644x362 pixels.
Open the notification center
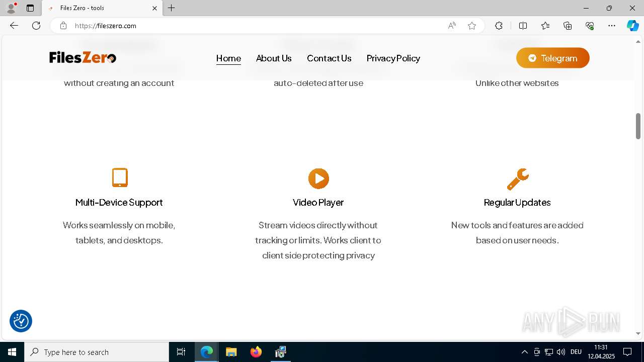pyautogui.click(x=627, y=352)
